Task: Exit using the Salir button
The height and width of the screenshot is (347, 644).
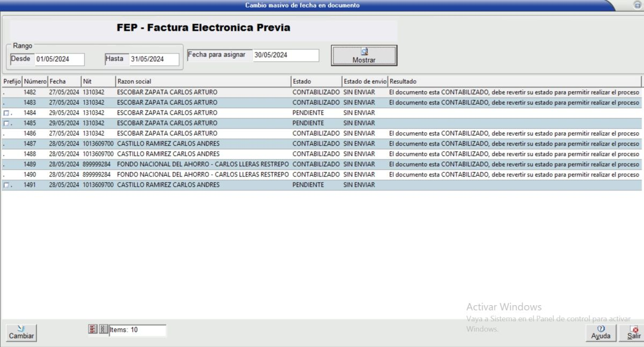Action: point(634,333)
